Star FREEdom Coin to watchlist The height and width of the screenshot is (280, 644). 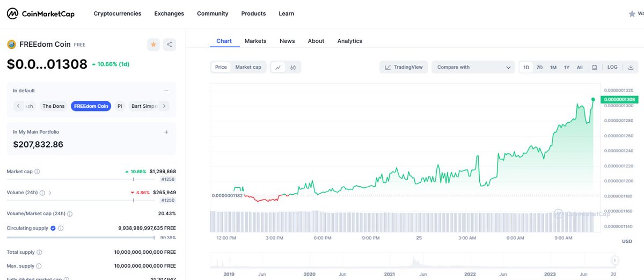(x=153, y=45)
